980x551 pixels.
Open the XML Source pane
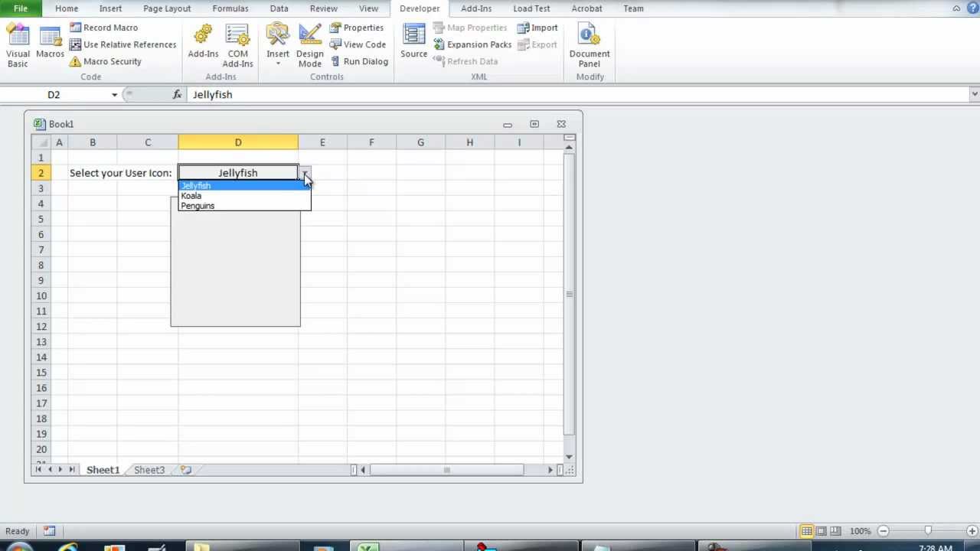(x=413, y=42)
